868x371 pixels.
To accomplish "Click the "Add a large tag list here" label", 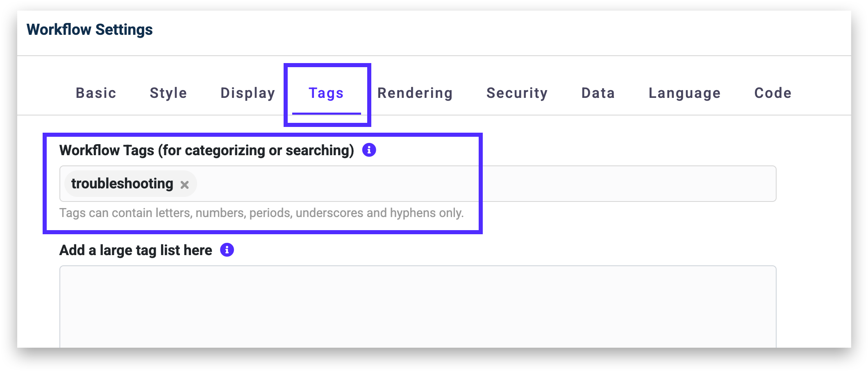I will 136,250.
